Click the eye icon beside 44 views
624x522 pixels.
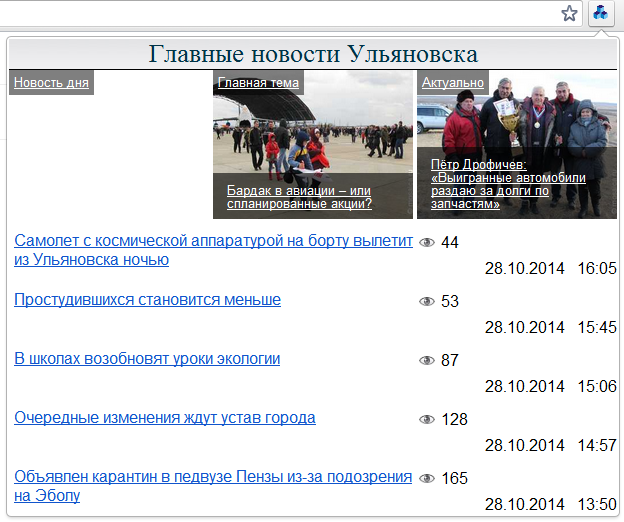coord(427,242)
